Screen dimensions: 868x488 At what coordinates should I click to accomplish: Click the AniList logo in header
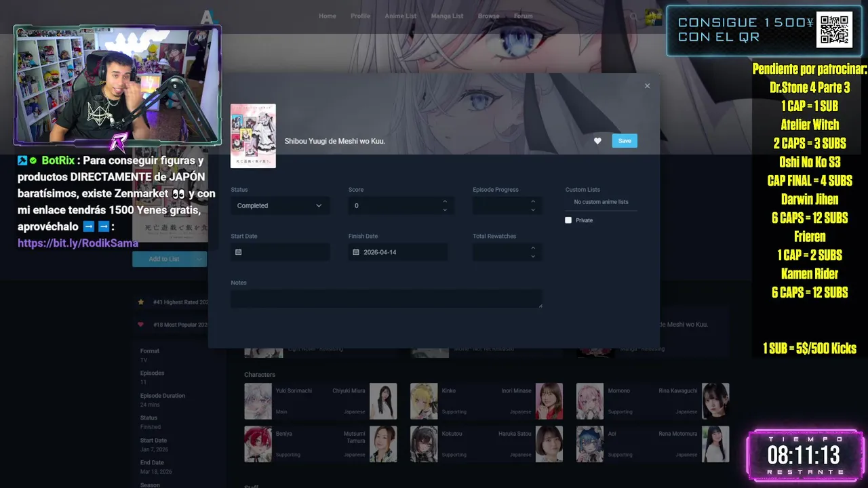point(208,16)
